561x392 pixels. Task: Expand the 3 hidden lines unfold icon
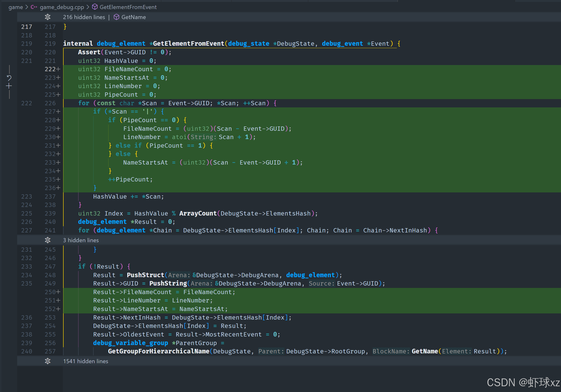tap(48, 240)
